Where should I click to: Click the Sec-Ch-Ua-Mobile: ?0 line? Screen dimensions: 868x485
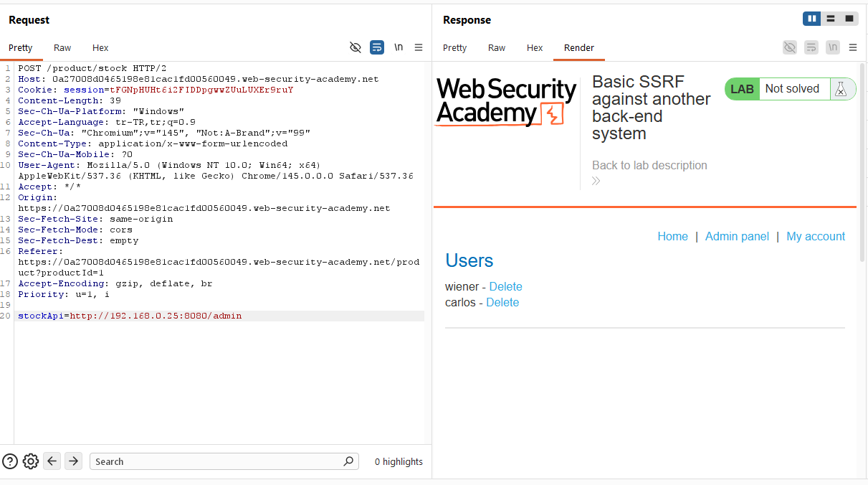pos(75,154)
